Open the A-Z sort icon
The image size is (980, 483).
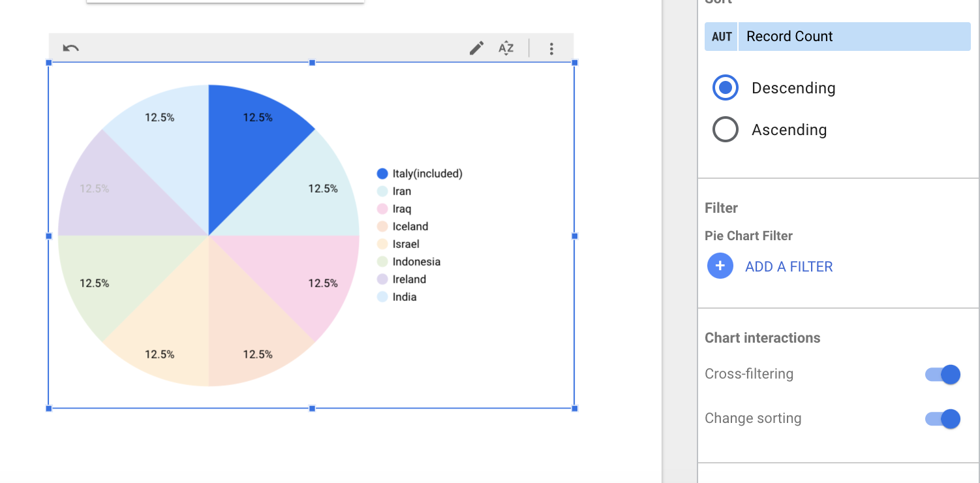pos(506,48)
